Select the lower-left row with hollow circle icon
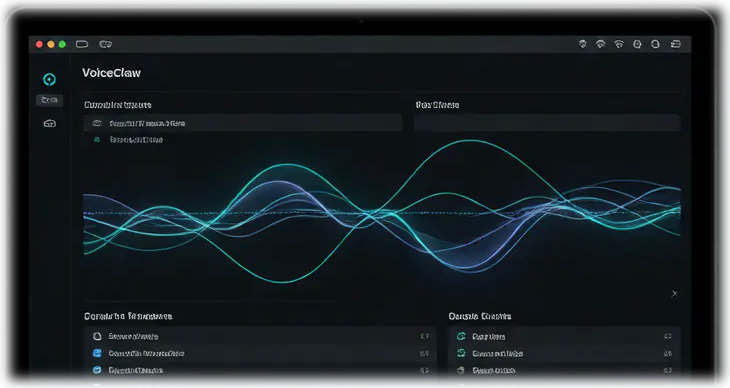Screen dimensions: 730x388 click(260, 336)
